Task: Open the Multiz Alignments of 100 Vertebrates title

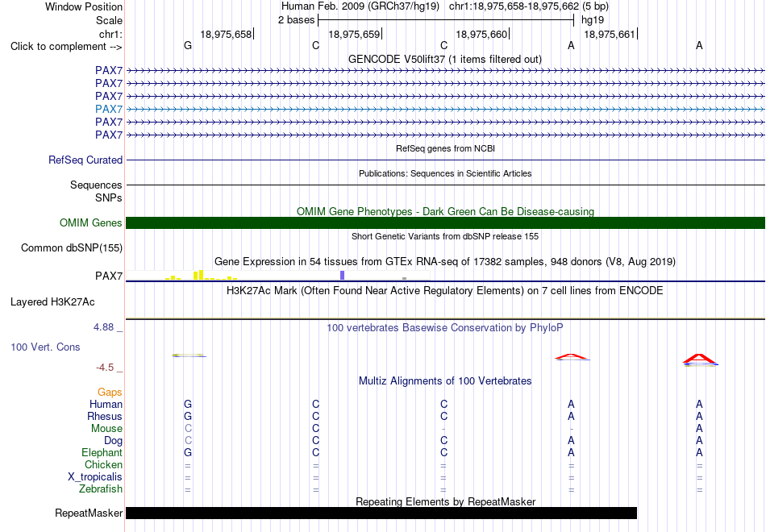Action: coord(445,381)
